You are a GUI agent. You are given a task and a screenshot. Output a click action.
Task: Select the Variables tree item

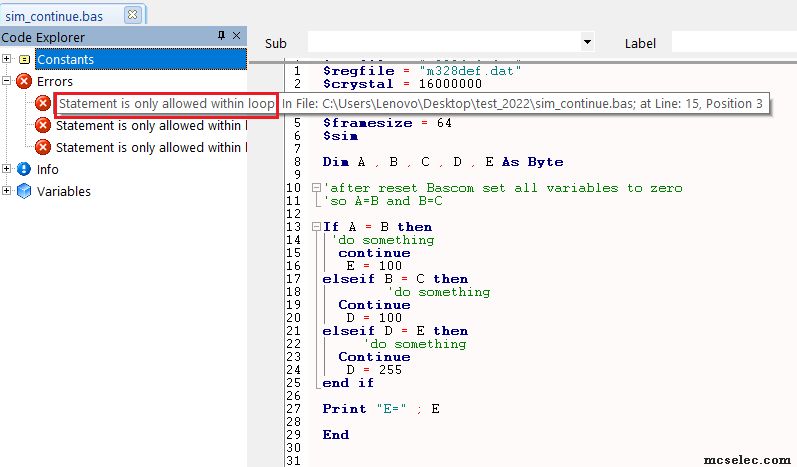(64, 191)
